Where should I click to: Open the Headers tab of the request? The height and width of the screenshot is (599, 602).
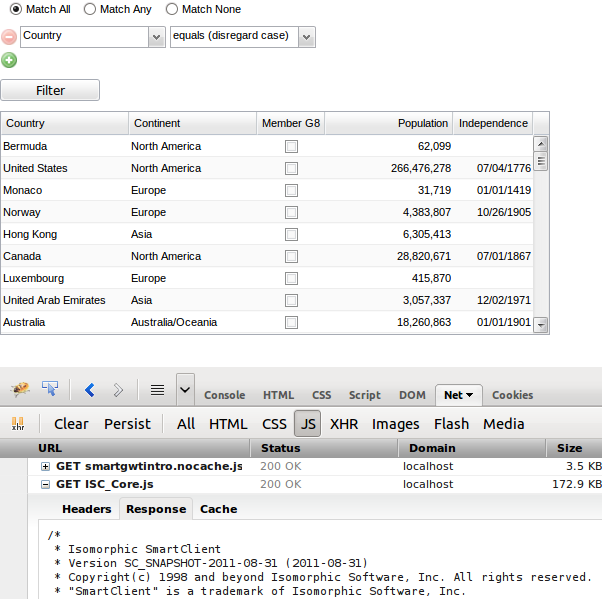coord(87,509)
